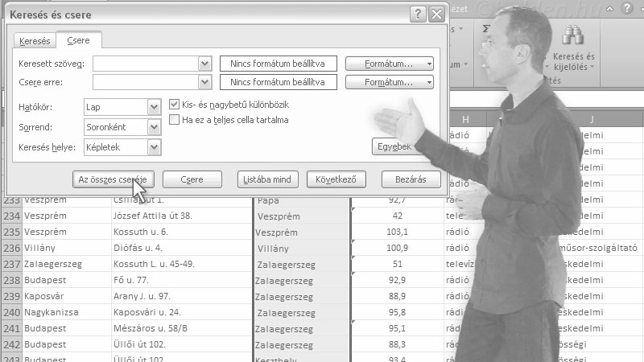Image resolution: width=644 pixels, height=362 pixels.
Task: Click cell József Attila út 38.
Action: 182,216
